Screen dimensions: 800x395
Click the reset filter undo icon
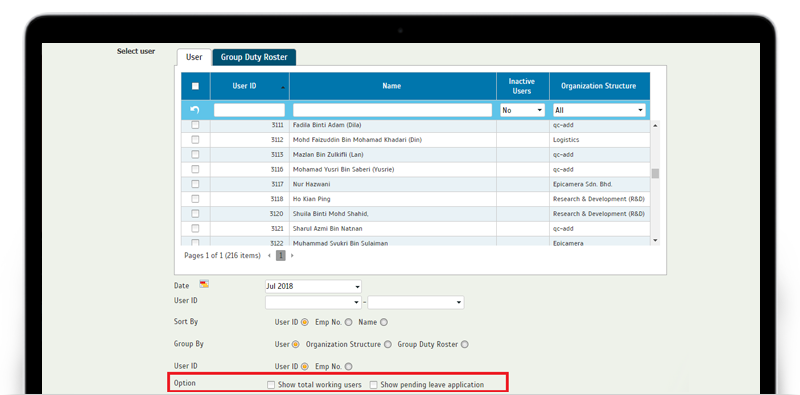pyautogui.click(x=195, y=110)
